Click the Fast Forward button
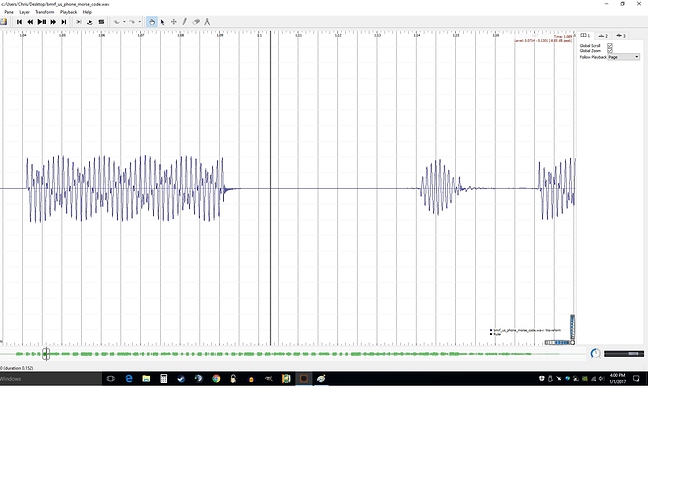This screenshot has width=690, height=500. [x=54, y=21]
